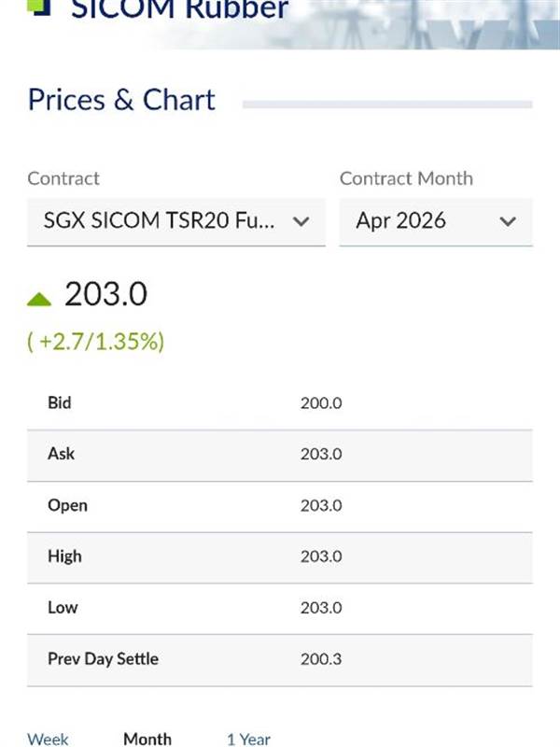
Task: Select the Bid row
Action: pos(280,403)
